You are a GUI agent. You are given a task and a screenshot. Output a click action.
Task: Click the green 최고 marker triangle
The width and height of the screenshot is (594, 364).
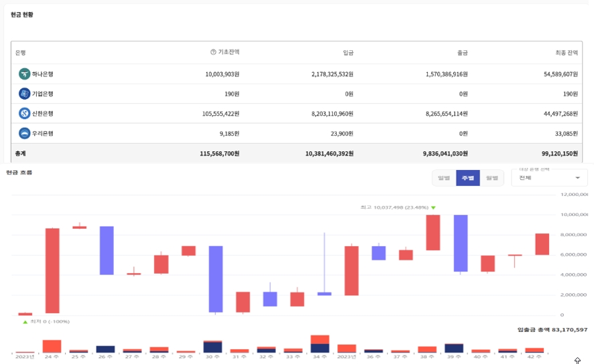433,208
